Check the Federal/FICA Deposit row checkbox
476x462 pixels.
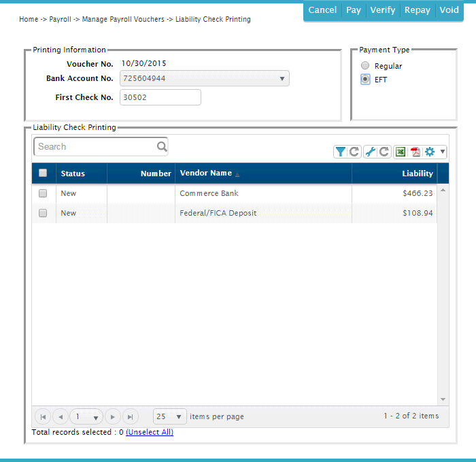tap(43, 213)
